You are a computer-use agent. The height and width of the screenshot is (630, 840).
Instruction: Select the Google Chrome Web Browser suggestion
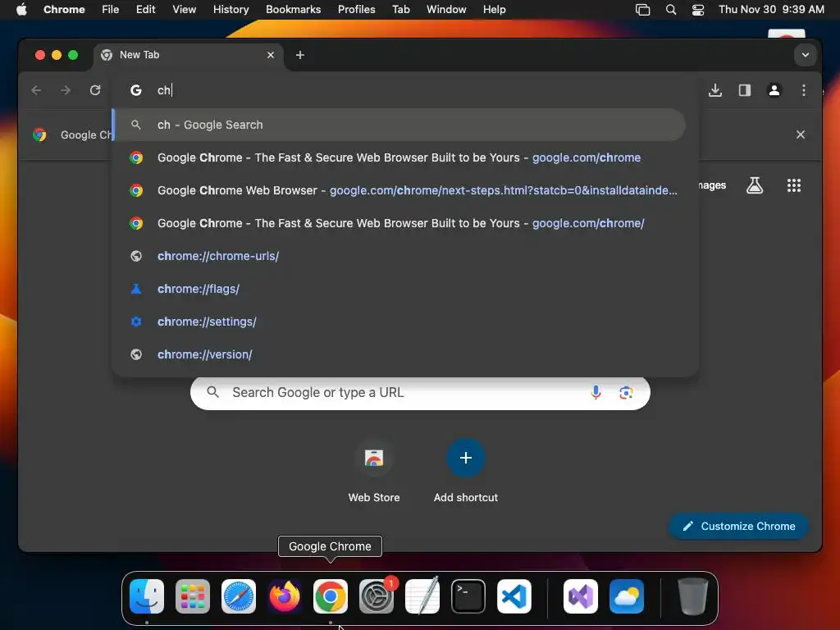point(400,190)
